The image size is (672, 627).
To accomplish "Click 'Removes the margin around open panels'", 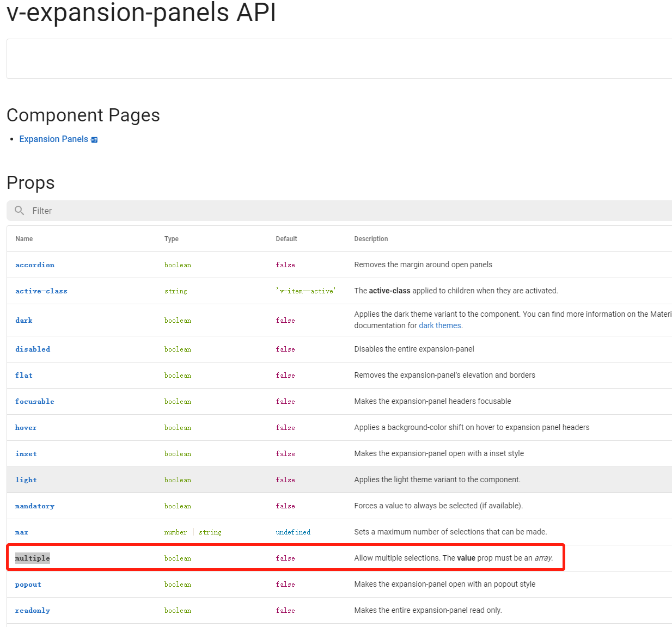I will (423, 265).
